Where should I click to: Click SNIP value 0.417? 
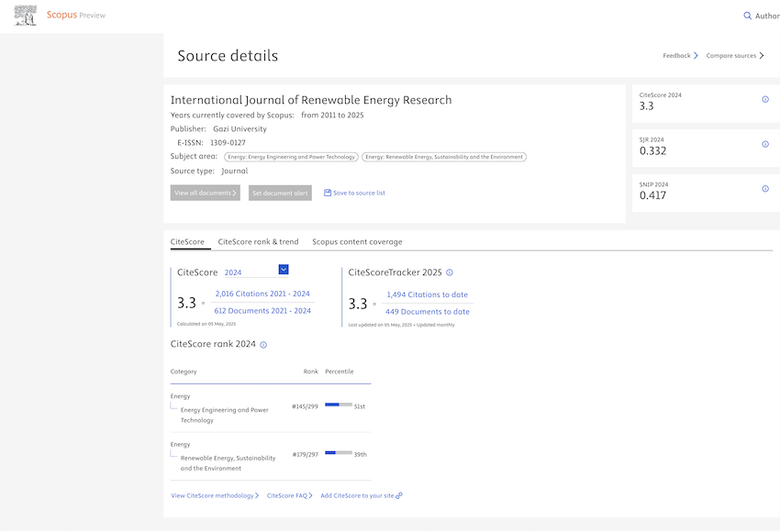(x=652, y=195)
